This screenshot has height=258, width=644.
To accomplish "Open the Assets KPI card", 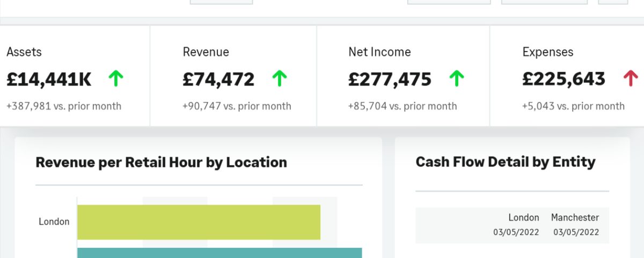I will (75, 76).
